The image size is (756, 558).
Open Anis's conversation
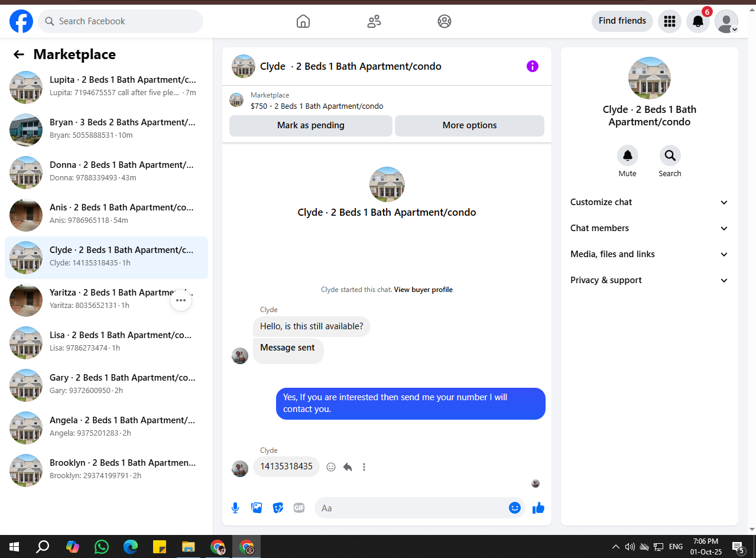pyautogui.click(x=106, y=215)
